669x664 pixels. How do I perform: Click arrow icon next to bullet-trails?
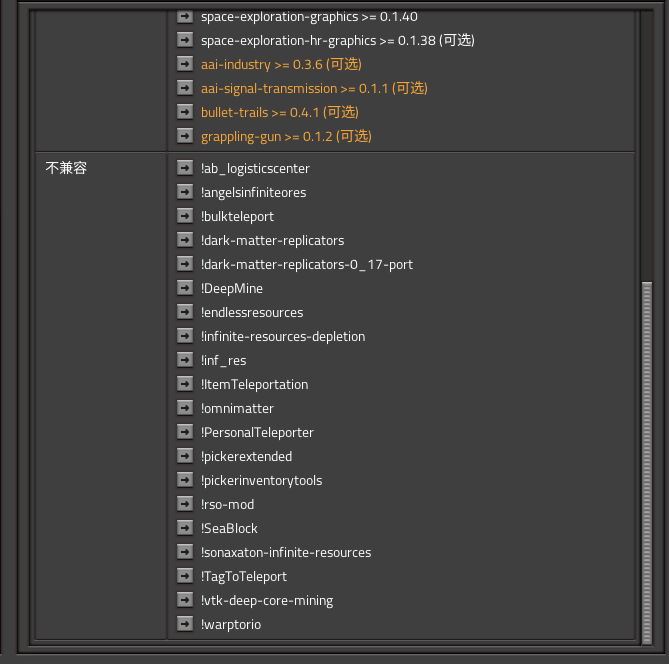(x=184, y=112)
